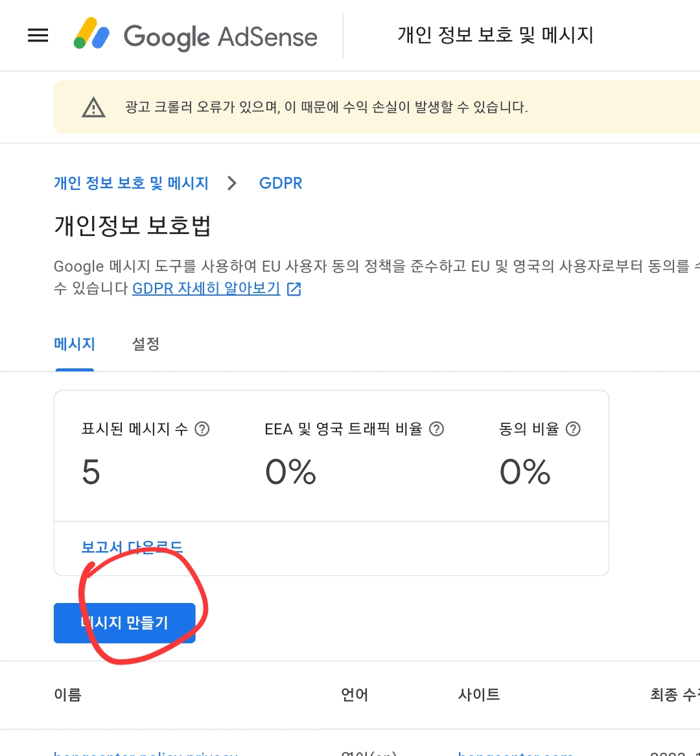Viewport: 700px width, 756px height.
Task: Open the navigation hamburger menu
Action: (38, 36)
